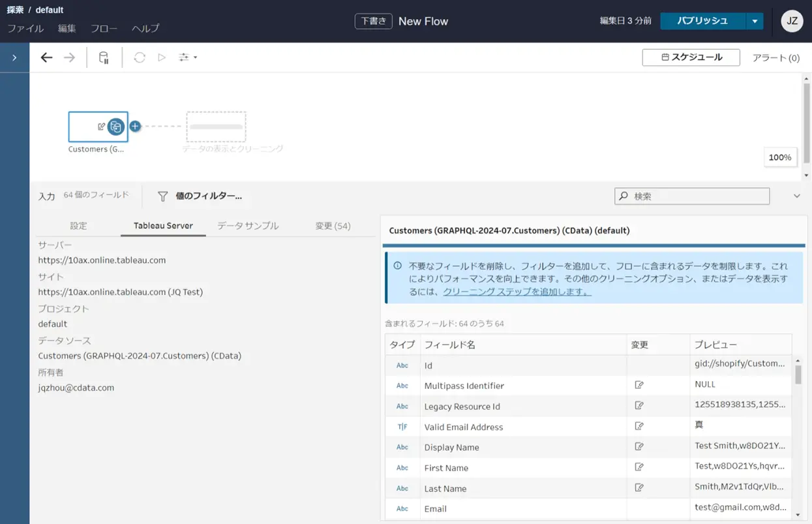The width and height of the screenshot is (812, 524).
Task: Click the https://10ax.online.tableau.com server URL
Action: tap(102, 260)
